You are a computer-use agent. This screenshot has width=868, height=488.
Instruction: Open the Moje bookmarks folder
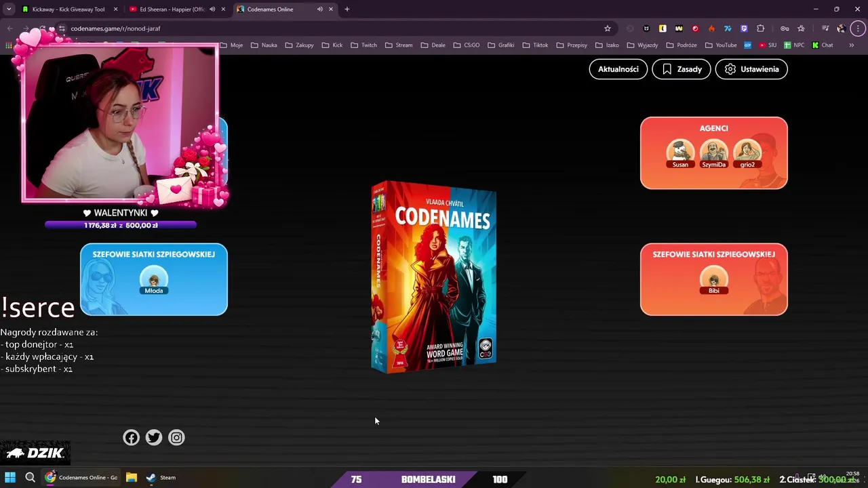[231, 45]
